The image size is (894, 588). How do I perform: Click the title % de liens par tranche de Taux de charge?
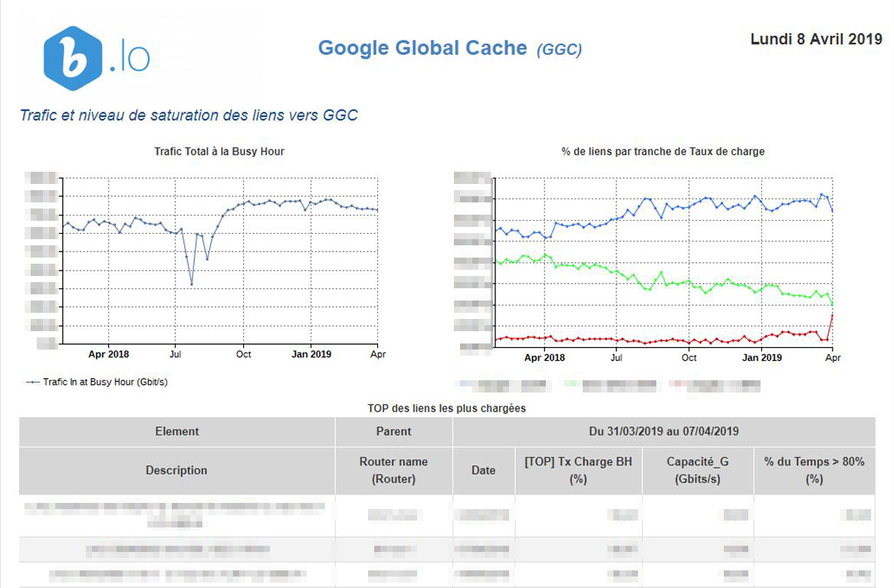pyautogui.click(x=662, y=151)
